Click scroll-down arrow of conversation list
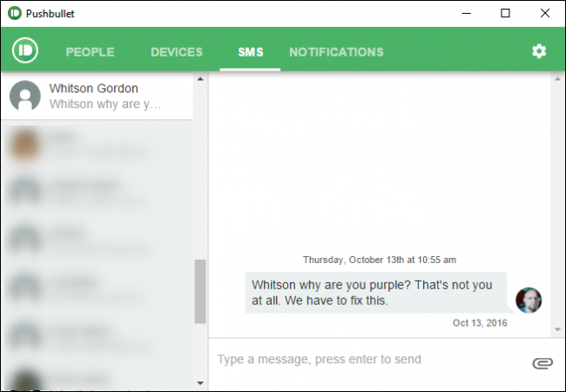 [200, 383]
